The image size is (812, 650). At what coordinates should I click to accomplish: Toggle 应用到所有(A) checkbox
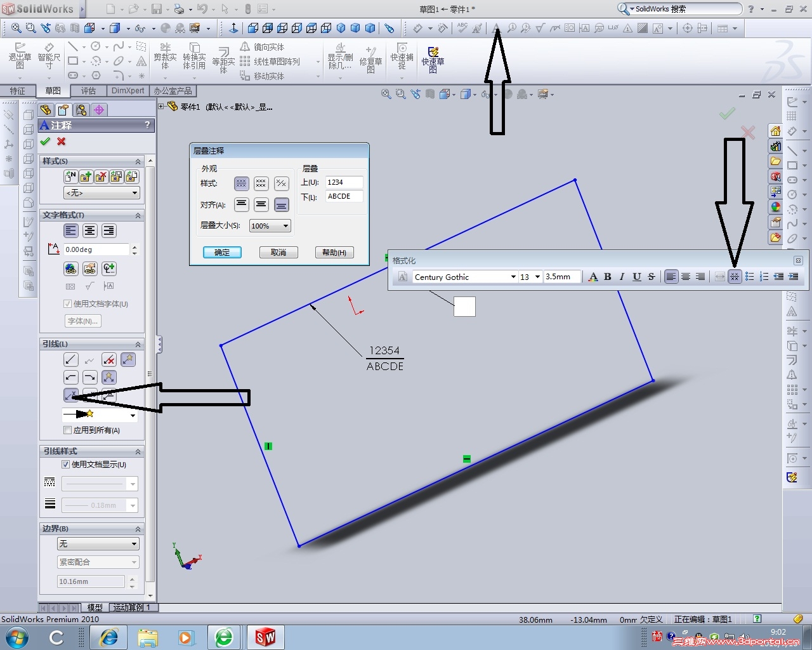click(x=68, y=430)
